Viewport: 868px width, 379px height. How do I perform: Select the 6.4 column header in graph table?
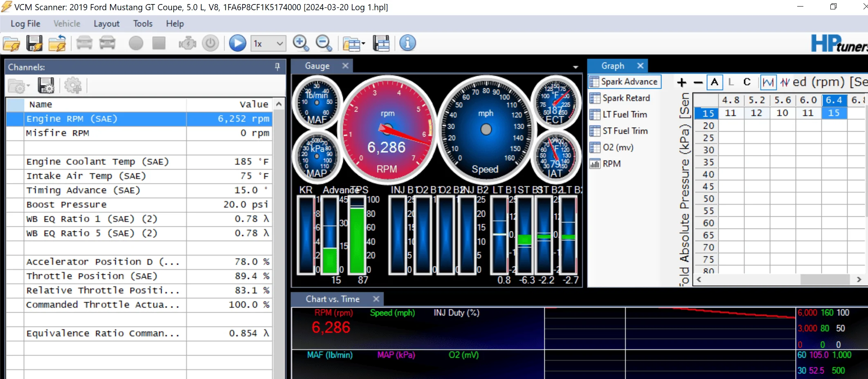(834, 100)
